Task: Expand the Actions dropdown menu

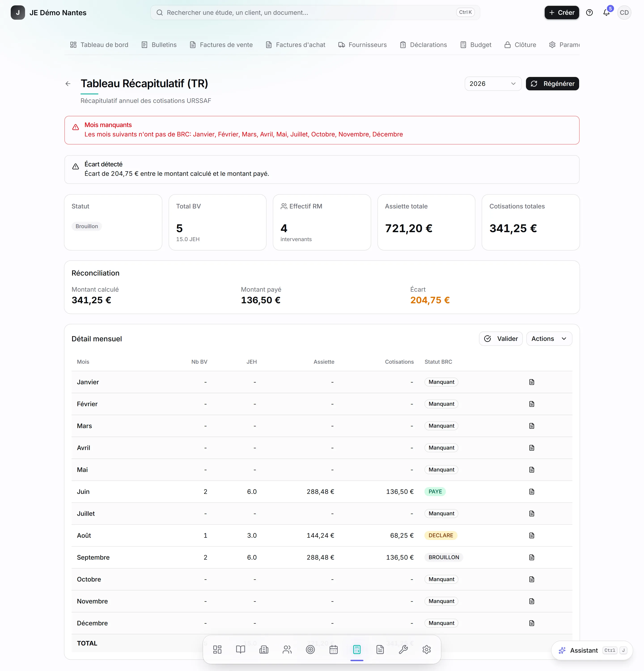Action: 549,339
